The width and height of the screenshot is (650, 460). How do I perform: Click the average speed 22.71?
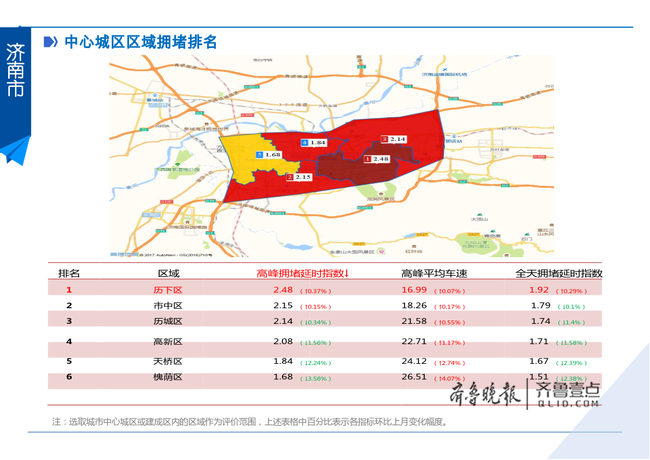(414, 341)
